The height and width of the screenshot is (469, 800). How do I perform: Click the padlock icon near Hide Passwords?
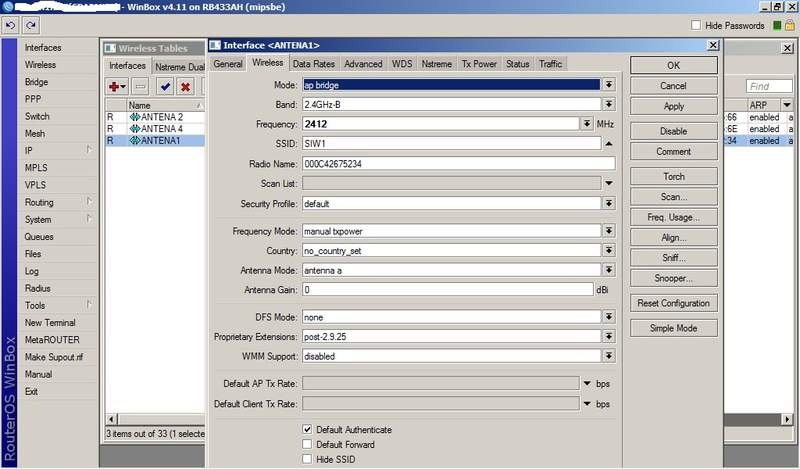(790, 25)
